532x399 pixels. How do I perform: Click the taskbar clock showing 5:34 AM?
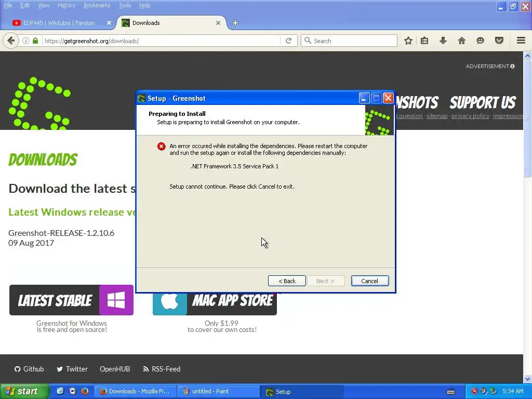click(513, 391)
